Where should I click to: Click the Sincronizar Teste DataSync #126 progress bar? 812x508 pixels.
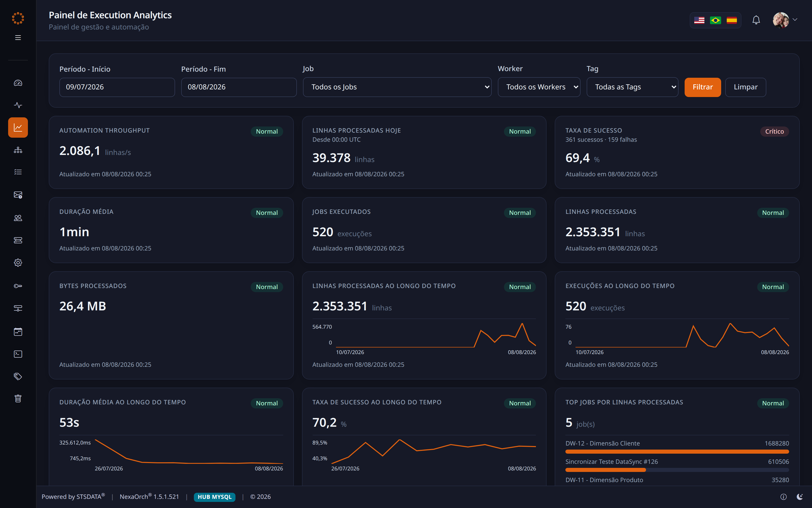click(x=677, y=470)
